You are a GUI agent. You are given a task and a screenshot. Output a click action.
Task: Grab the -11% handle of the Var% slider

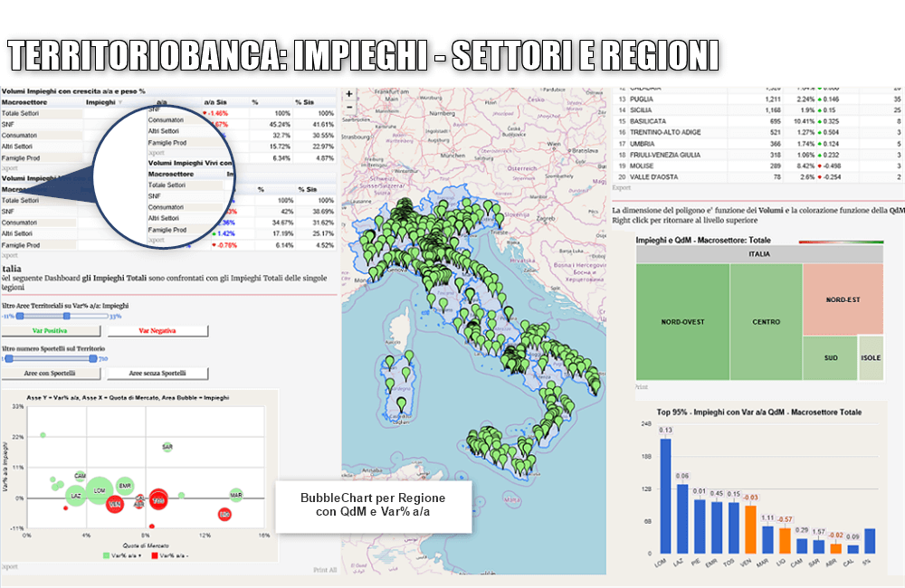[20, 317]
